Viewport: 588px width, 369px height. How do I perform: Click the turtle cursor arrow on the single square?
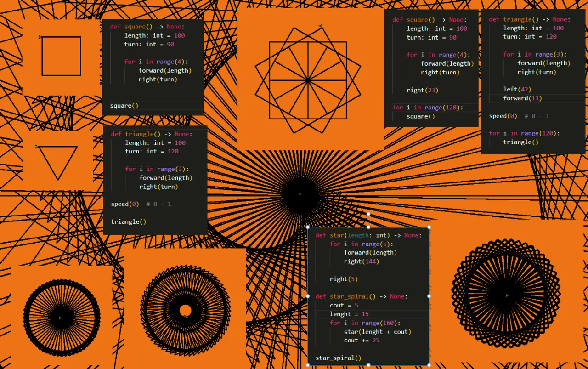tap(40, 37)
